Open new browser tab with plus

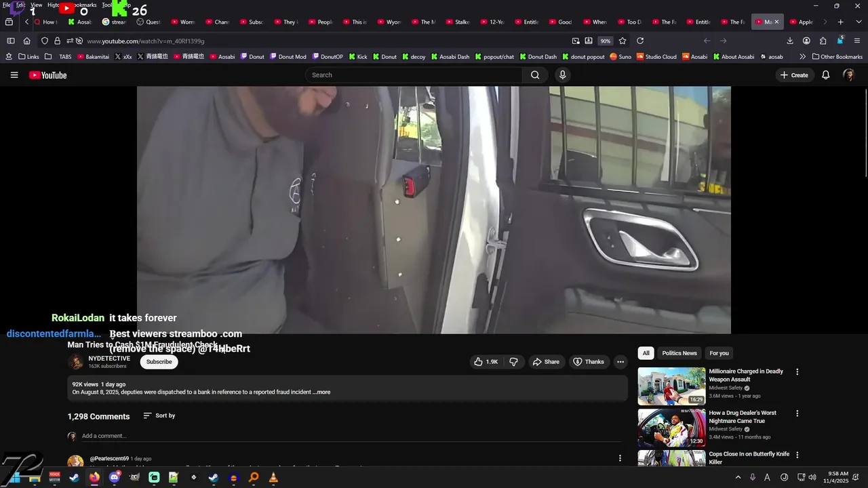(840, 22)
